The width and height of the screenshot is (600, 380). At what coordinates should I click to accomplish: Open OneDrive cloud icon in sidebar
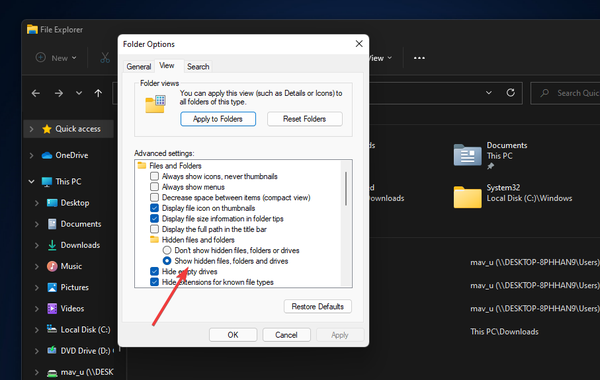point(47,155)
